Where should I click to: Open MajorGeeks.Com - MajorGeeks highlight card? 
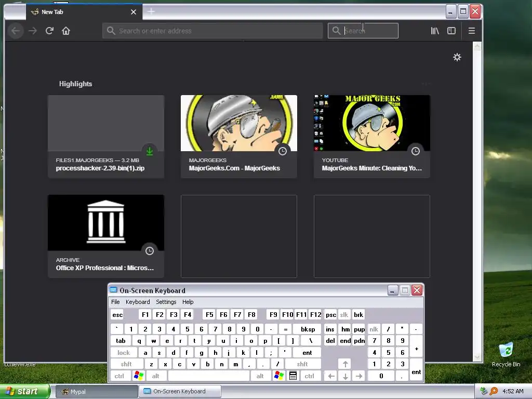239,137
